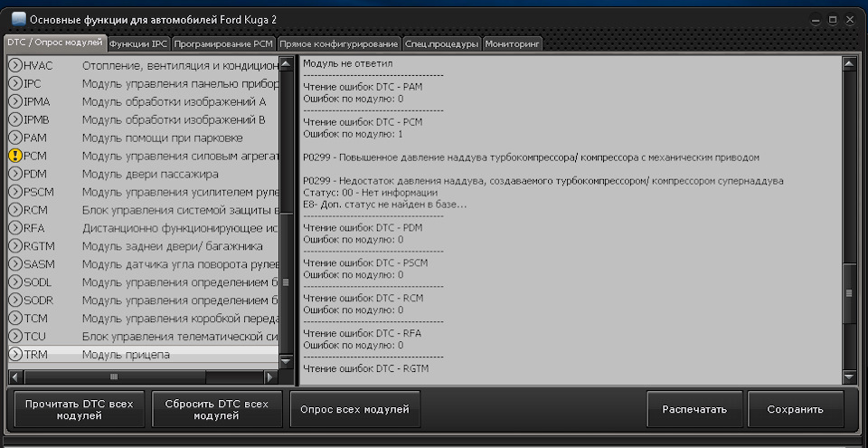Click P0299 Повышенное давление наддува line
Image resolution: width=868 pixels, height=448 pixels.
[x=531, y=157]
